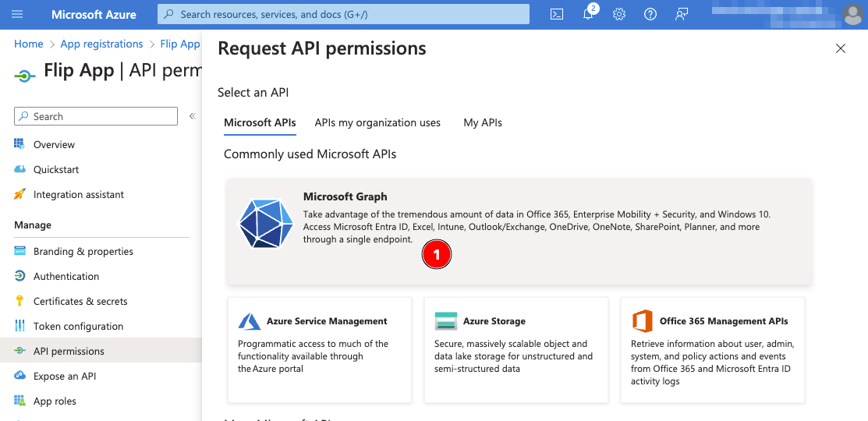Open the Flip App breadcrumb link

(180, 44)
